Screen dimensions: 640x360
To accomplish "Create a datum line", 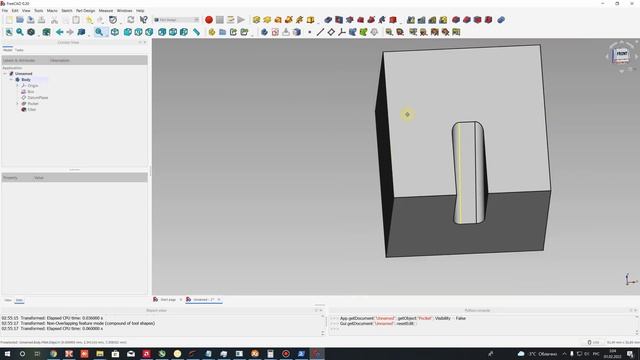I will coord(320,32).
